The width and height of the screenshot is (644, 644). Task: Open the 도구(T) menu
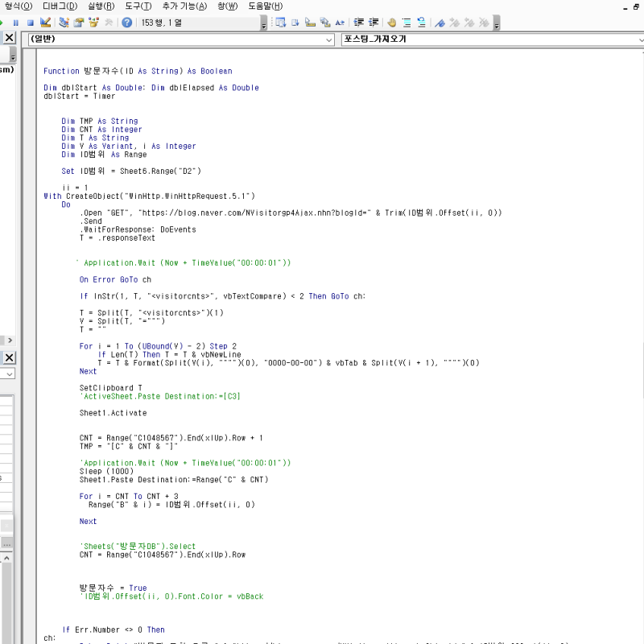click(138, 6)
